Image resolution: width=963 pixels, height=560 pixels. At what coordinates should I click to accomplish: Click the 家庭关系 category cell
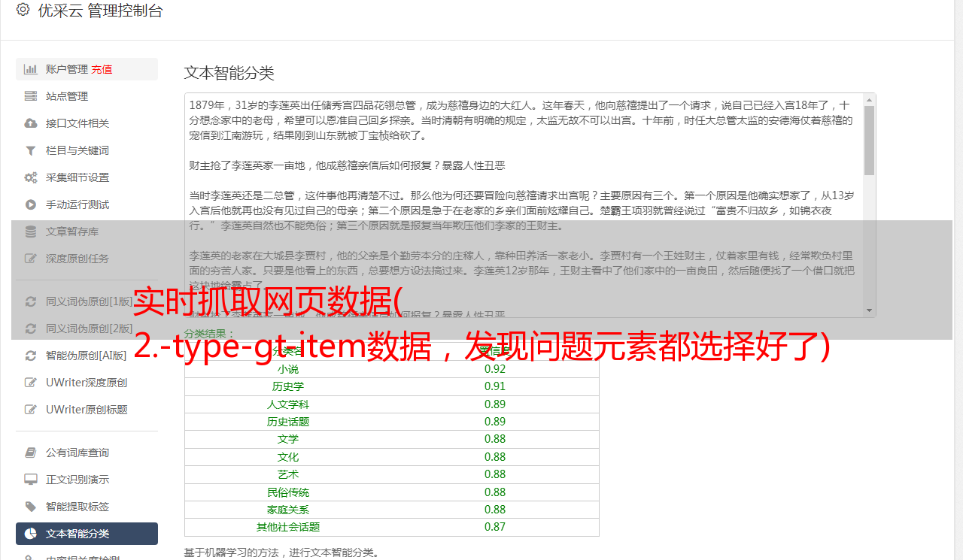pyautogui.click(x=288, y=510)
